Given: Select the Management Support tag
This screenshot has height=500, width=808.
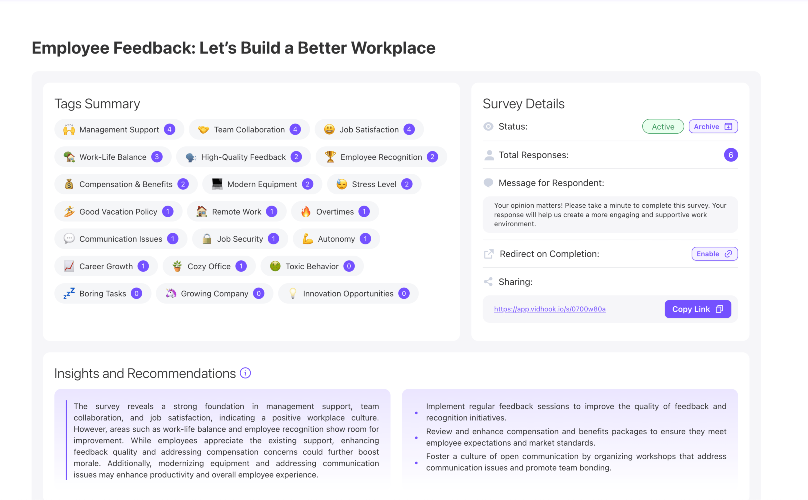Looking at the screenshot, I should tap(119, 129).
